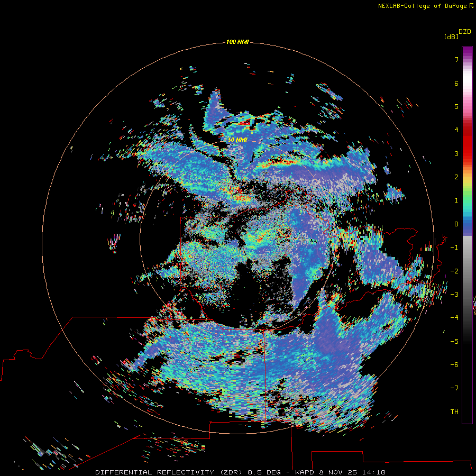Click the "-1" value on the color scale
The height and width of the screenshot is (476, 476).
(454, 248)
